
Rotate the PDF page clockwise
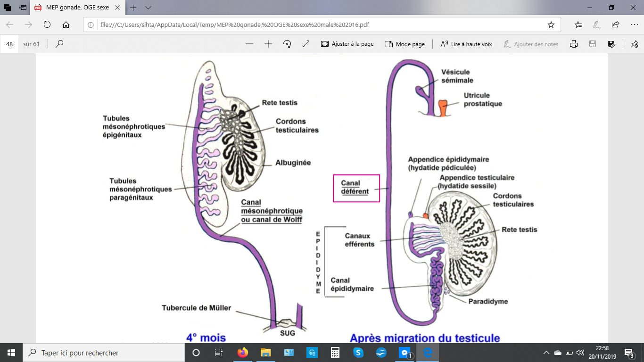pos(287,44)
